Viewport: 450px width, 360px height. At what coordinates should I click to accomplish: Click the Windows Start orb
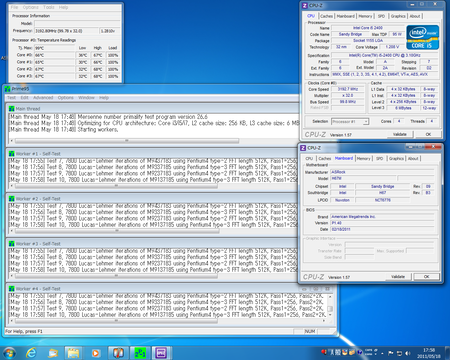pyautogui.click(x=9, y=353)
